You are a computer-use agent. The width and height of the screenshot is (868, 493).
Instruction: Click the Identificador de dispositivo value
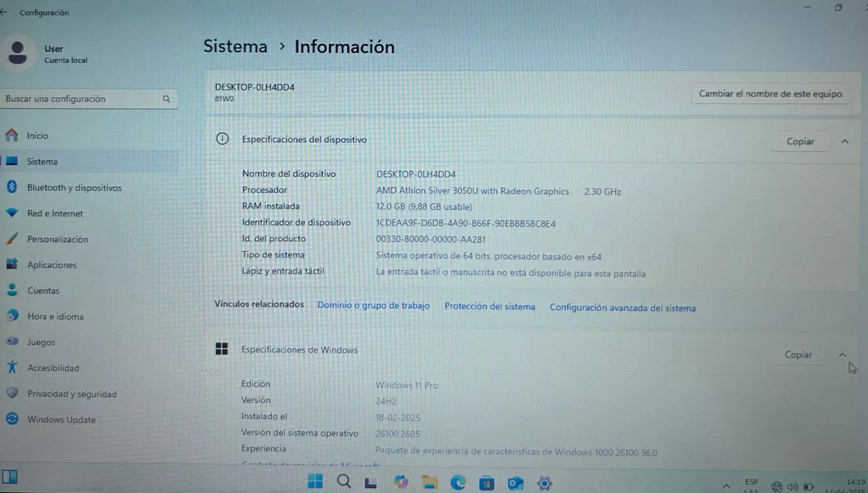(x=466, y=223)
